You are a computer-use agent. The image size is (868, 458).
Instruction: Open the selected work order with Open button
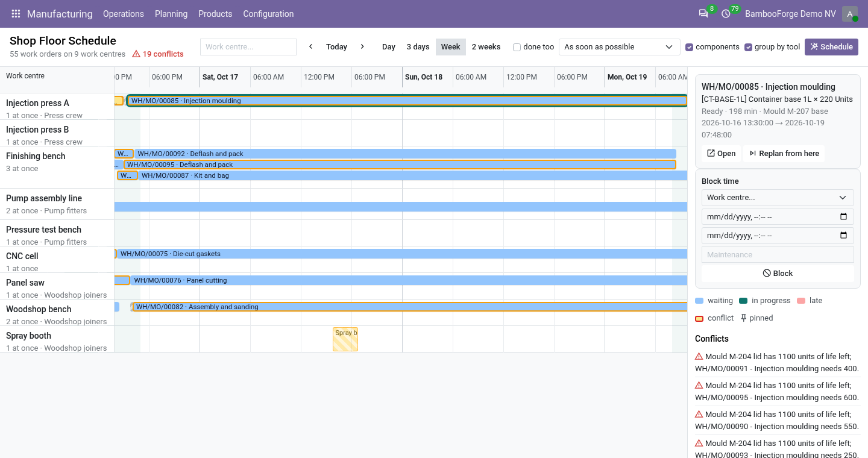721,154
